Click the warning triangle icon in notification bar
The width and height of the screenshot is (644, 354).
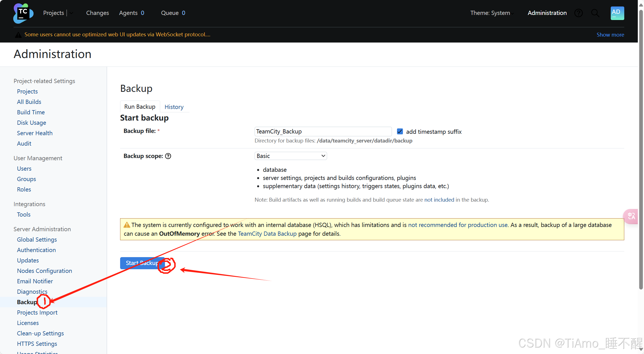(18, 35)
